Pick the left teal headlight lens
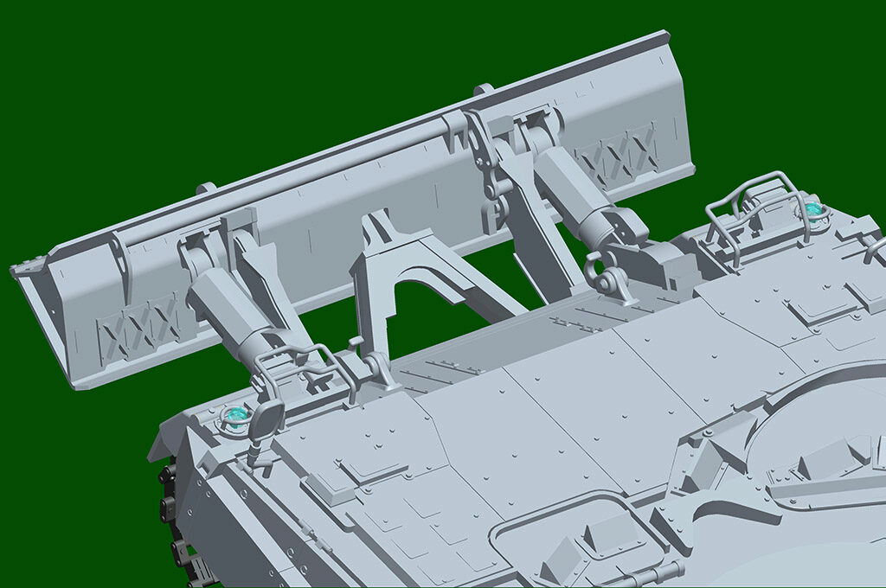 tap(234, 419)
